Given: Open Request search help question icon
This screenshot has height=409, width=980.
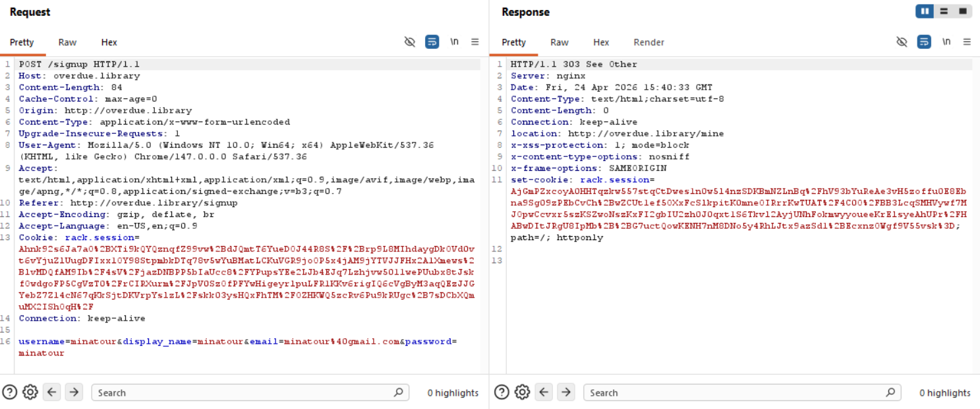Looking at the screenshot, I should click(9, 393).
